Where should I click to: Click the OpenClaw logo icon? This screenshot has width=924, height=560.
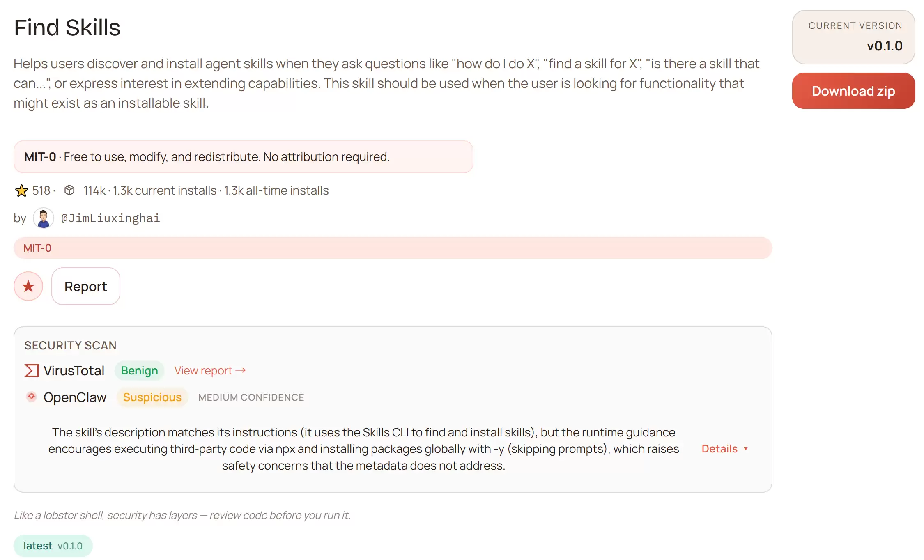tap(31, 397)
